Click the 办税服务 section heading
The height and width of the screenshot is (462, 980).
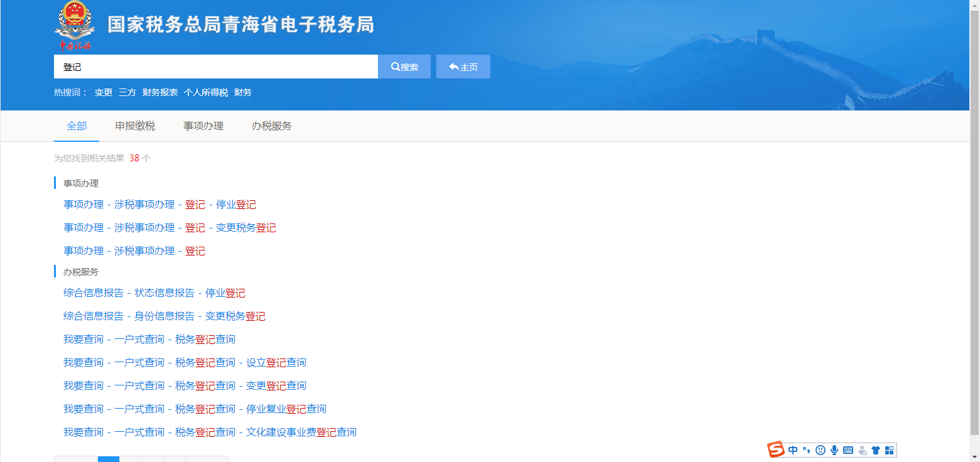(x=81, y=272)
